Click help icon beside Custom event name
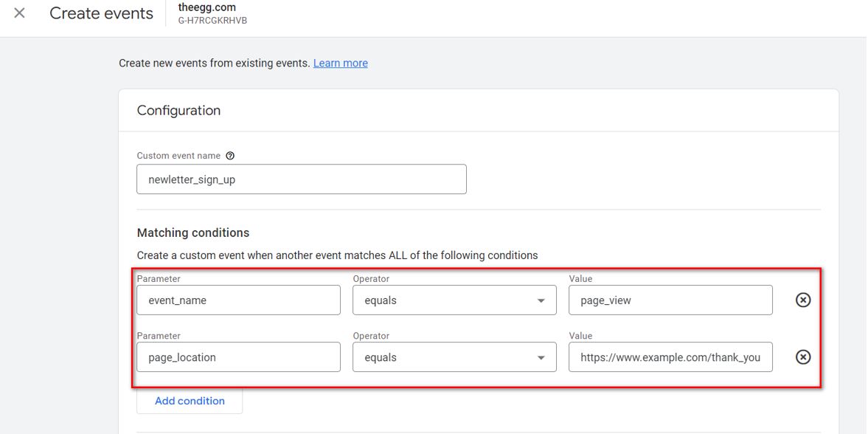Image resolution: width=868 pixels, height=434 pixels. [x=230, y=156]
